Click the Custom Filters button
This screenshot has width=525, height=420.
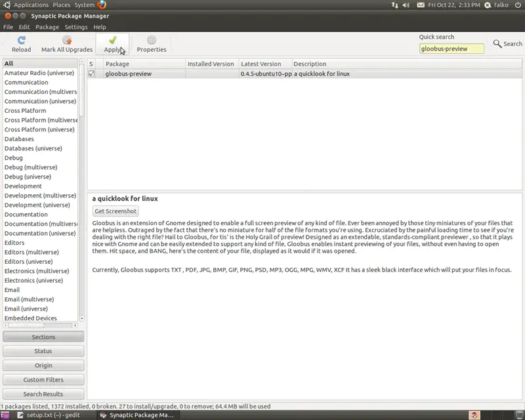tap(43, 380)
